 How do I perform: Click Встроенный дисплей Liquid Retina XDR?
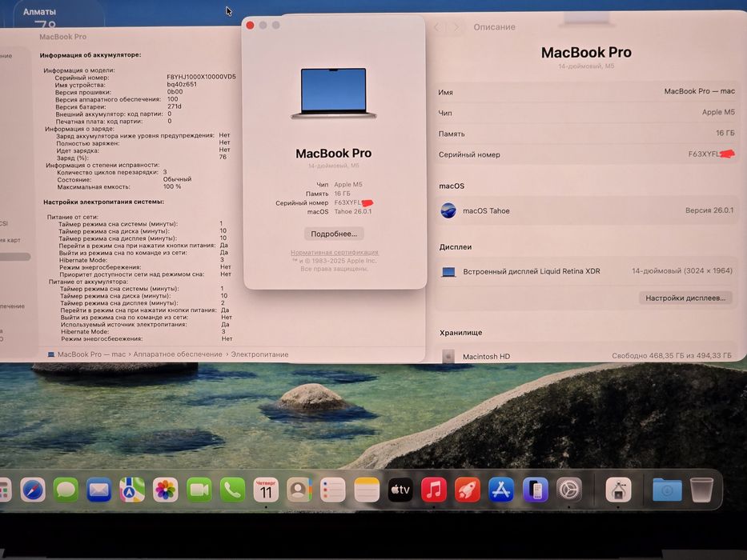point(532,271)
